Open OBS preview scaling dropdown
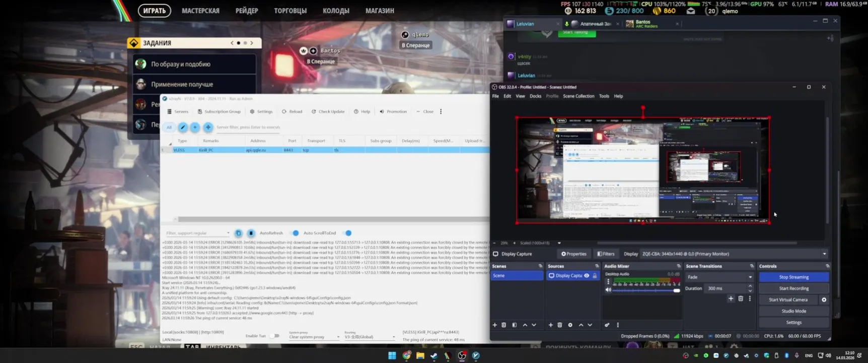The image size is (868, 363). 559,243
